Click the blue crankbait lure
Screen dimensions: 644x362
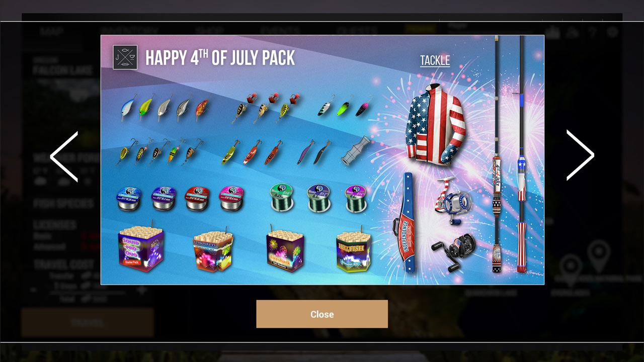point(128,107)
